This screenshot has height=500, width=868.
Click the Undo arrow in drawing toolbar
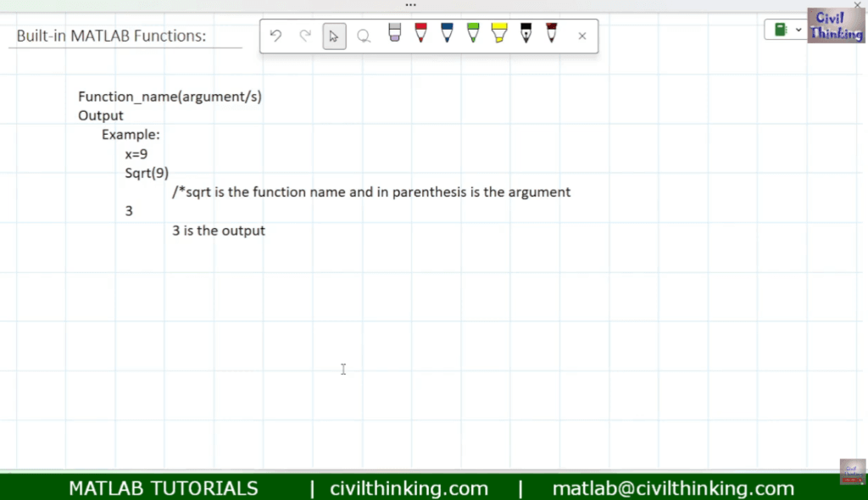pos(275,36)
